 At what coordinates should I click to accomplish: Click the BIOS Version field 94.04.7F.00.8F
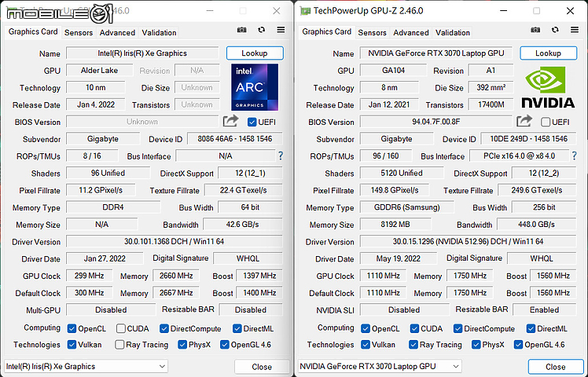436,122
